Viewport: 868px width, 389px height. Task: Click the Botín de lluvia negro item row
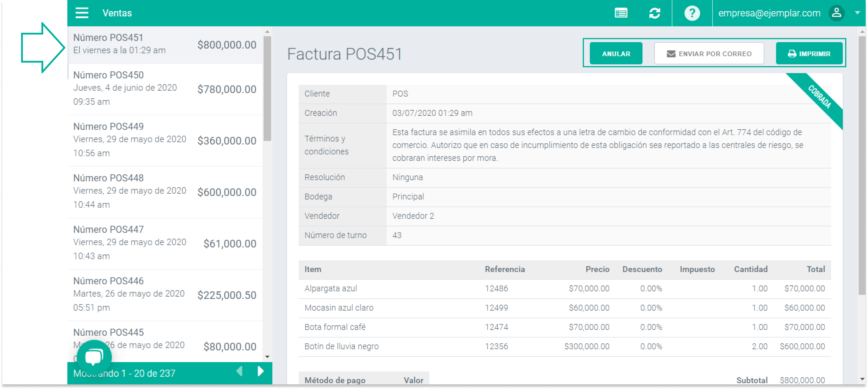(564, 346)
